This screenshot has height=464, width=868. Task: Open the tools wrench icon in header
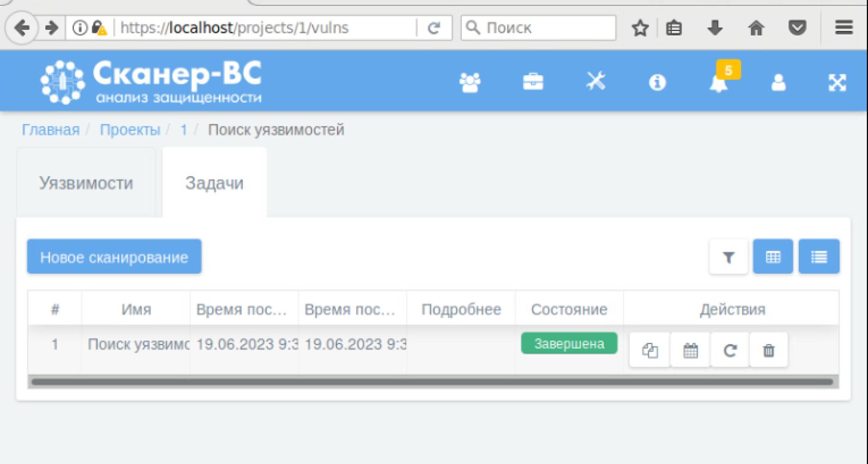595,82
